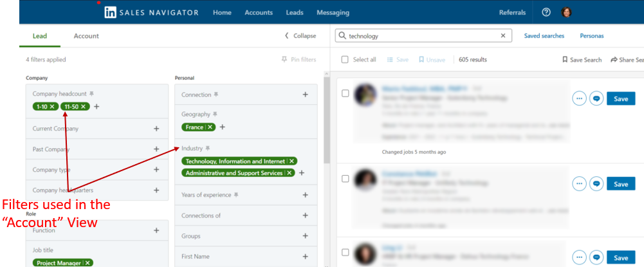
Task: Expand the Connection filter
Action: point(305,95)
